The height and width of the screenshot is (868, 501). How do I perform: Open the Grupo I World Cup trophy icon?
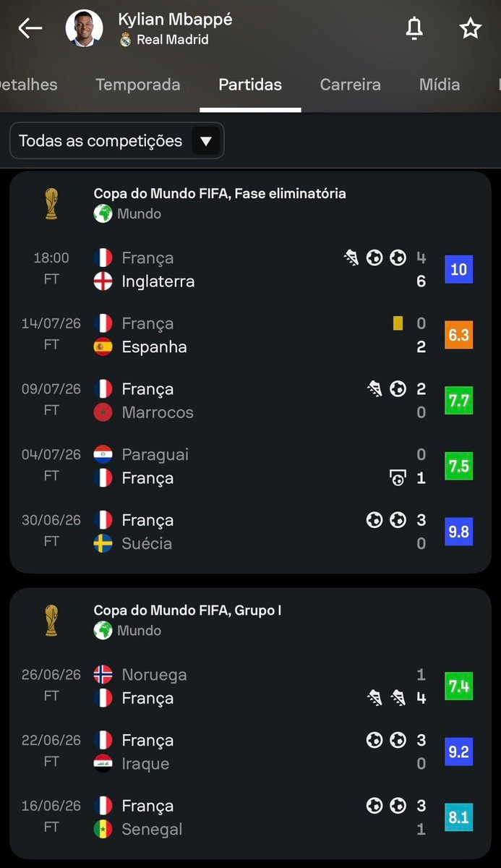click(x=51, y=621)
